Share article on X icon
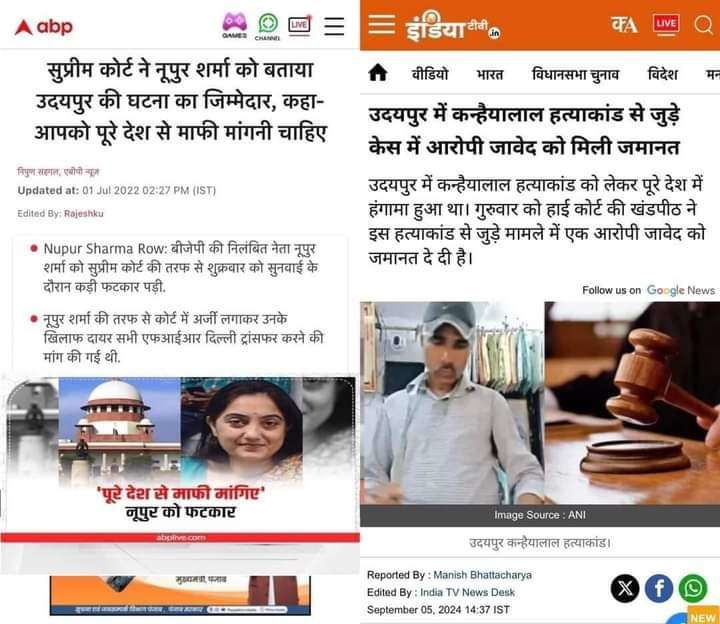Screen dimensions: 720x624 point(624,588)
